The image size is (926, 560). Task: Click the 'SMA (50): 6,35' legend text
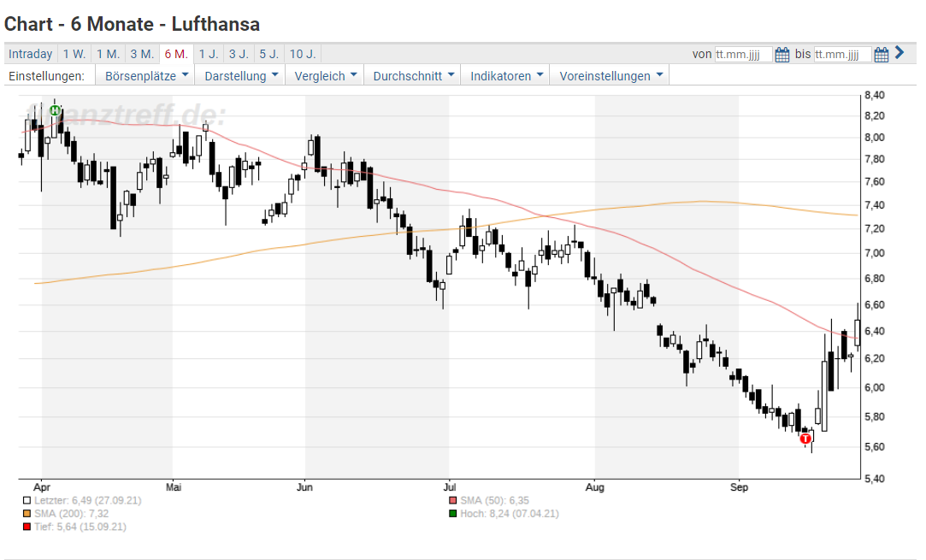tap(495, 500)
